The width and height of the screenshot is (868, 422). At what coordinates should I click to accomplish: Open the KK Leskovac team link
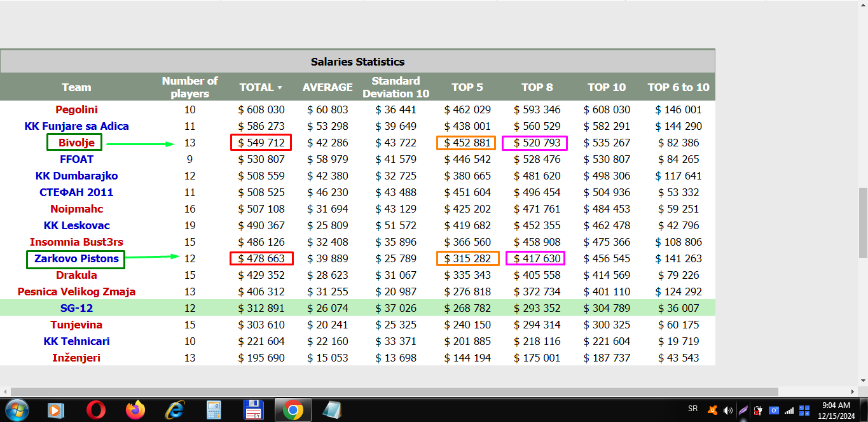(x=76, y=225)
